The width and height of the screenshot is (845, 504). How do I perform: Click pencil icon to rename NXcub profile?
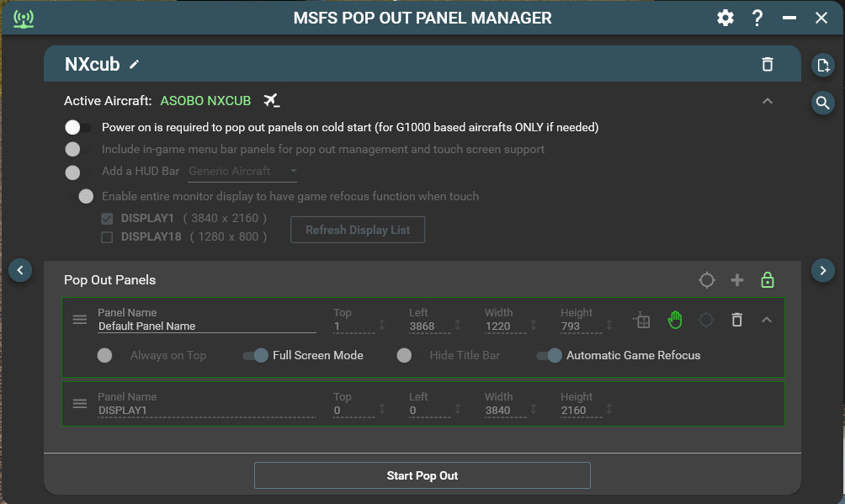click(135, 65)
